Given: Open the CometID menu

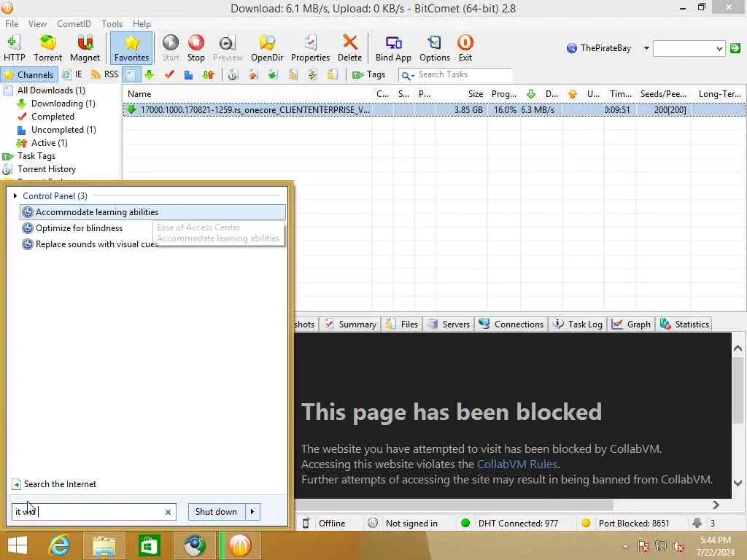Looking at the screenshot, I should click(74, 24).
